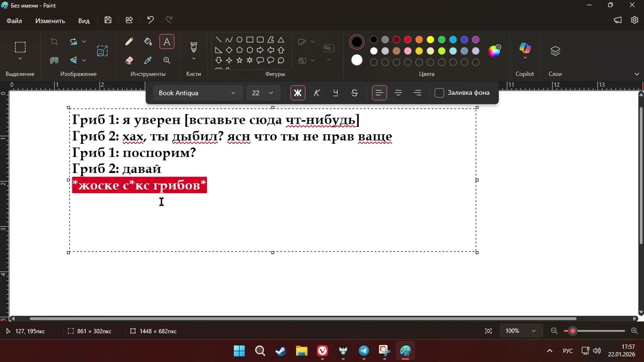The image size is (644, 362).
Task: Select the Pencil tool
Action: click(129, 42)
